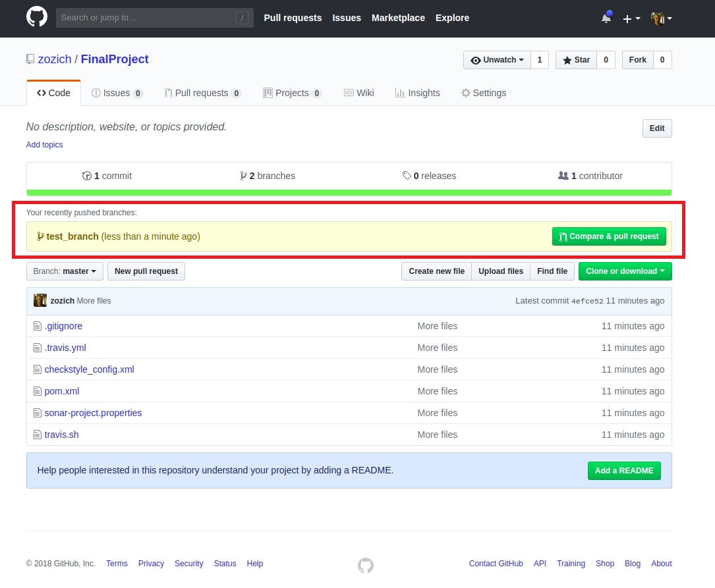Open the Unwatch notification dropdown
The image size is (715, 588).
coord(498,60)
